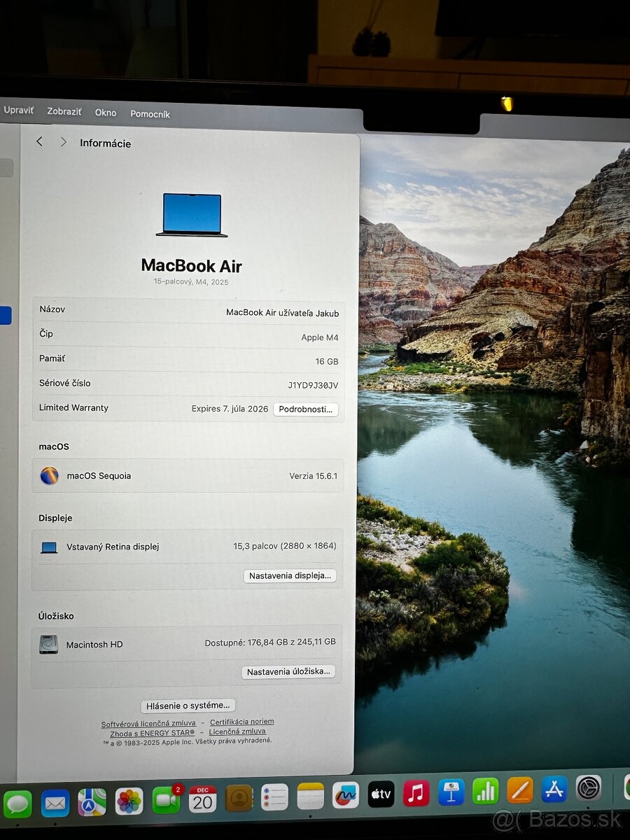Open Reminders from the Dock
630x840 pixels.
coord(273,795)
